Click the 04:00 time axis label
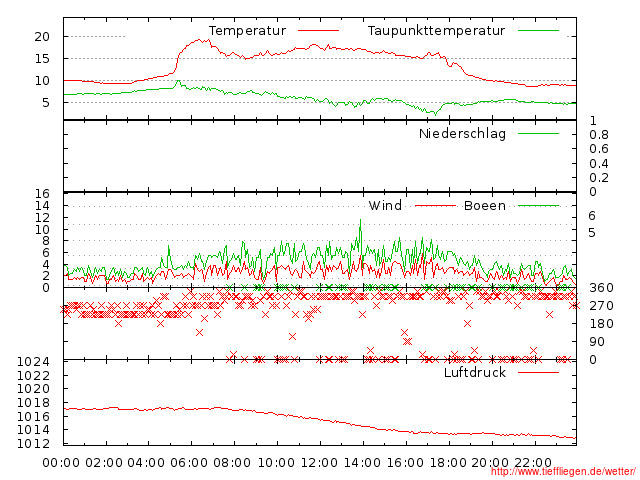Viewport: 640px width, 480px height. [147, 463]
